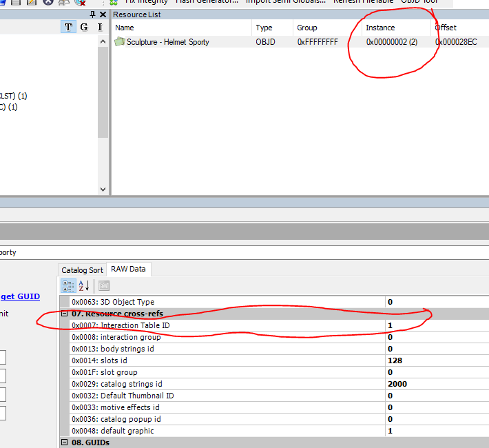Viewport: 489px width, 448px height.
Task: Toggle the I view button
Action: point(100,27)
